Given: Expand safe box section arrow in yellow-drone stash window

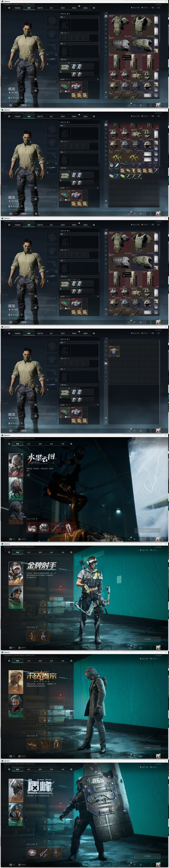Looking at the screenshot, I should pos(98,188).
